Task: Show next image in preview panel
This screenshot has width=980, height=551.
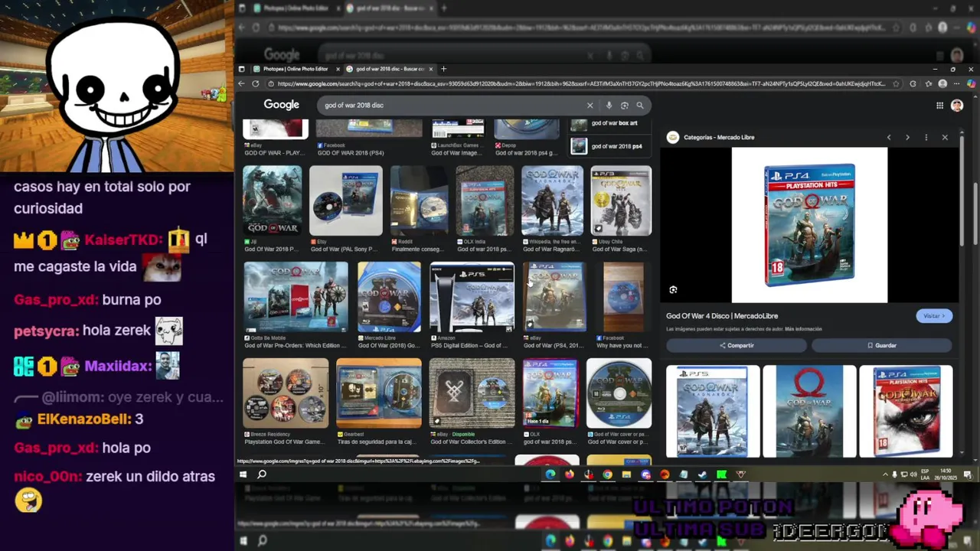Action: 907,138
